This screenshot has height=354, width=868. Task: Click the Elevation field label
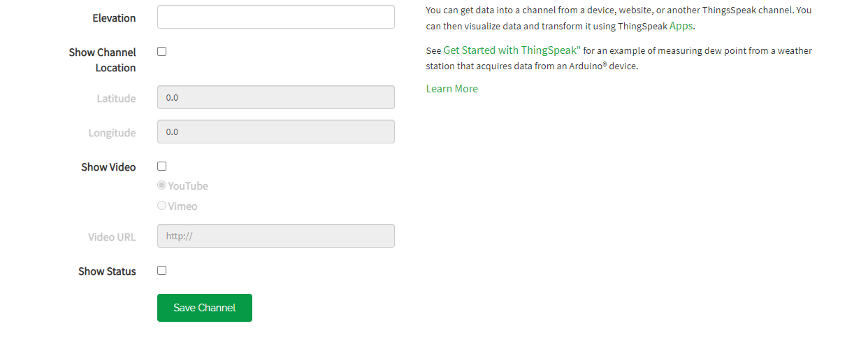(x=114, y=18)
